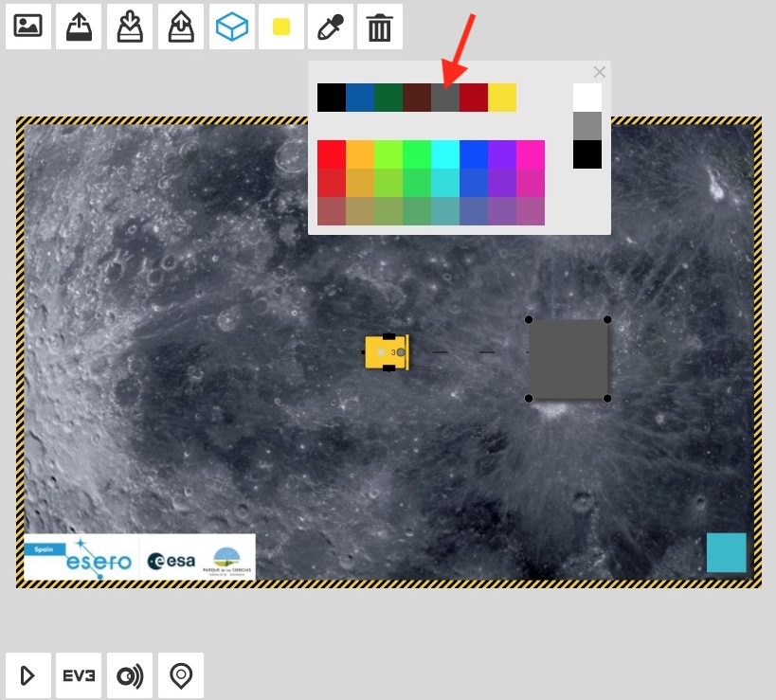Screen dimensions: 776x700
Task: Click the cyan square in the map corner
Action: point(726,552)
